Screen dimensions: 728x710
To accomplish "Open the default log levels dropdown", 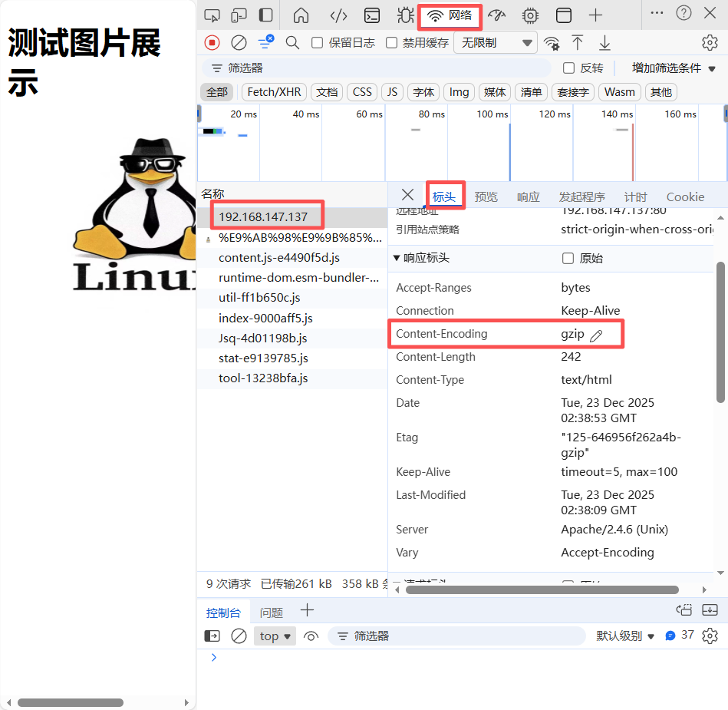I will point(625,636).
